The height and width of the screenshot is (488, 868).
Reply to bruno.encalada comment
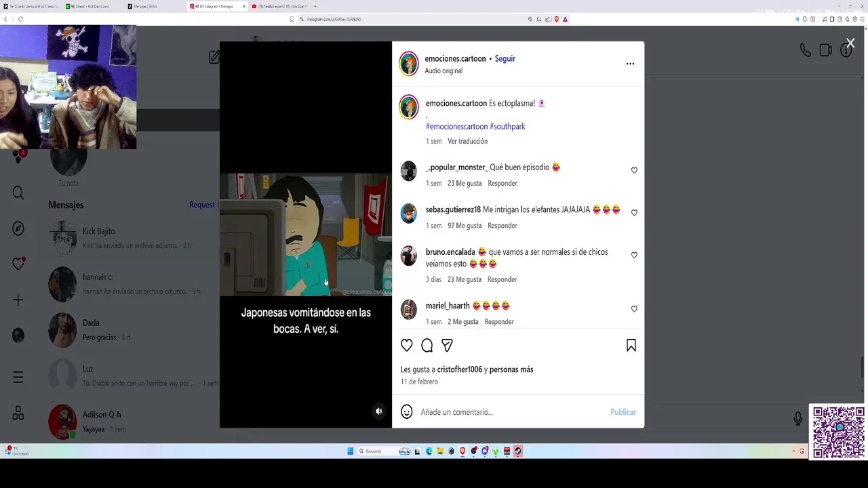click(x=502, y=279)
